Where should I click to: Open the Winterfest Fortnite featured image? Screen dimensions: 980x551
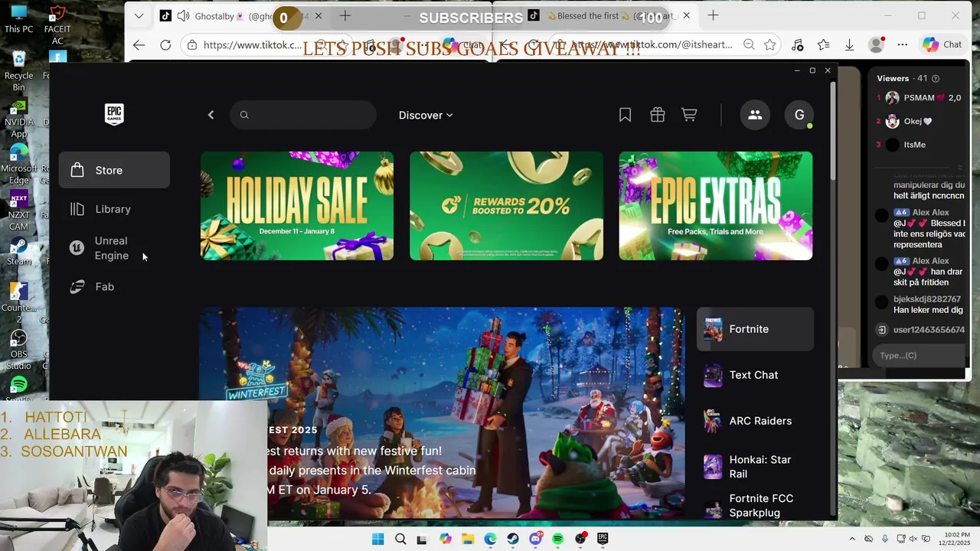pyautogui.click(x=442, y=414)
